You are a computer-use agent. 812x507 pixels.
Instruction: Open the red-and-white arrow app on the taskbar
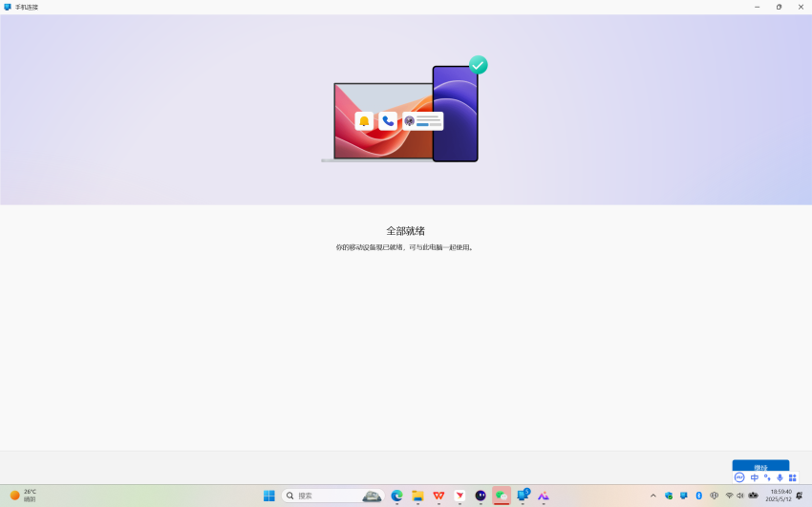pos(459,496)
